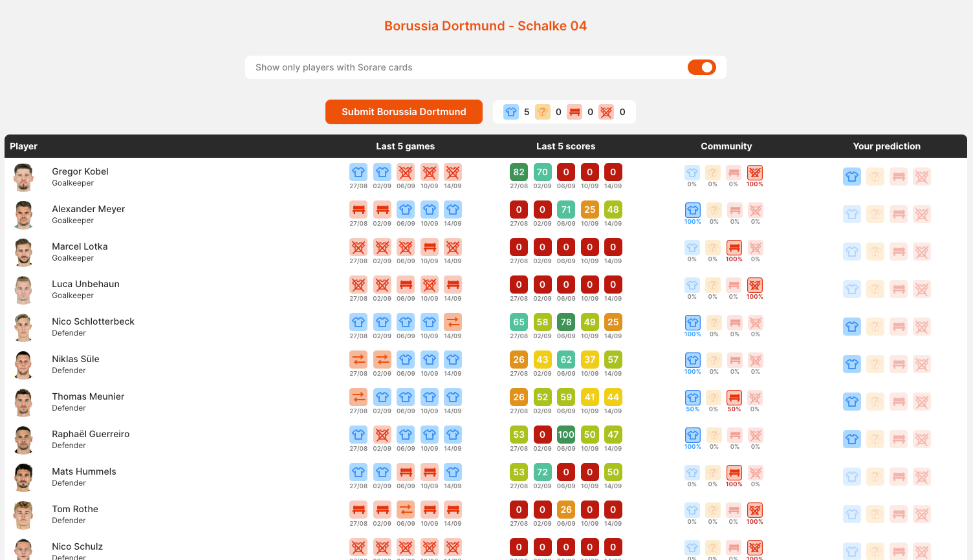Viewport: 973px width, 560px height.
Task: Select doubtful prediction for Nico Schlotterbeck
Action: 875,327
